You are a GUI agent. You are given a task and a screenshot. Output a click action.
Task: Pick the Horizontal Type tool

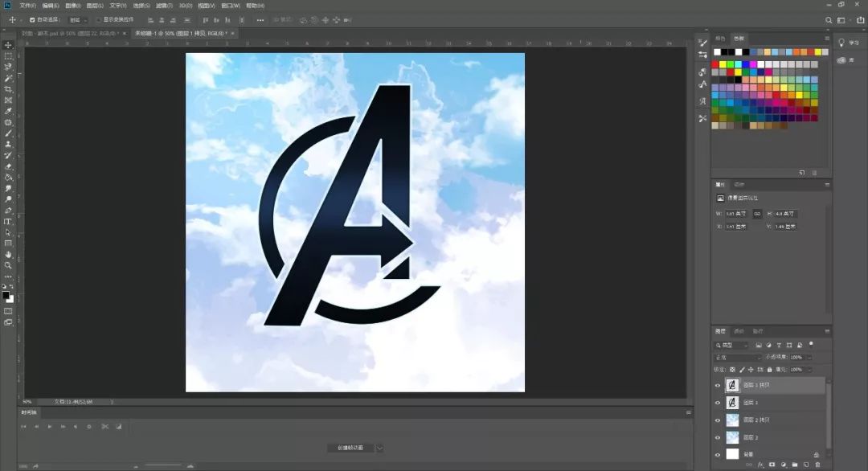click(x=8, y=221)
